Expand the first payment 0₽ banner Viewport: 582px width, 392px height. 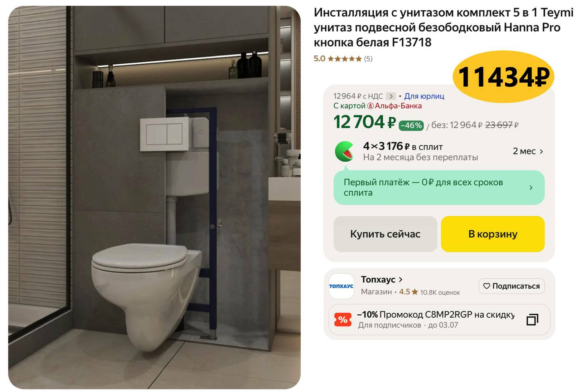(x=439, y=187)
